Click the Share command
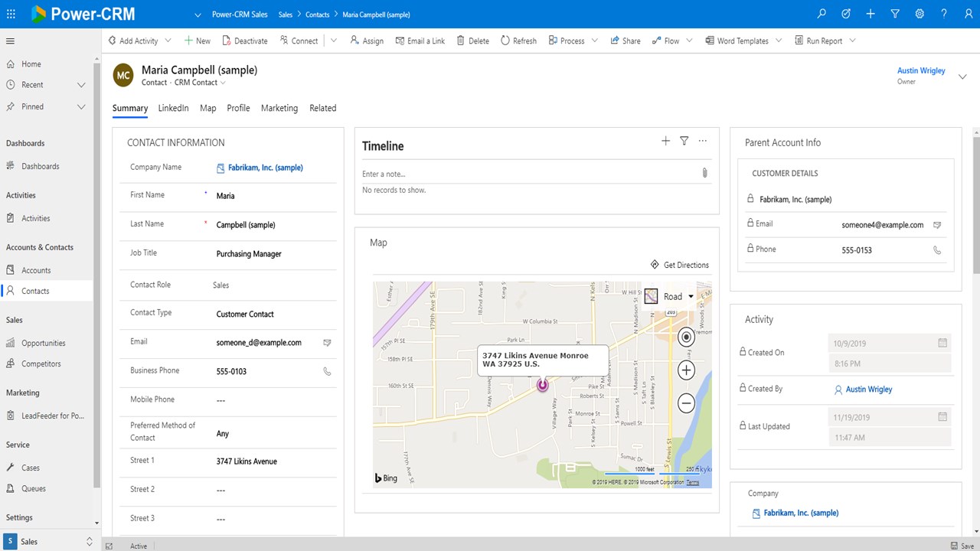Viewport: 980px width, 551px height. point(626,41)
